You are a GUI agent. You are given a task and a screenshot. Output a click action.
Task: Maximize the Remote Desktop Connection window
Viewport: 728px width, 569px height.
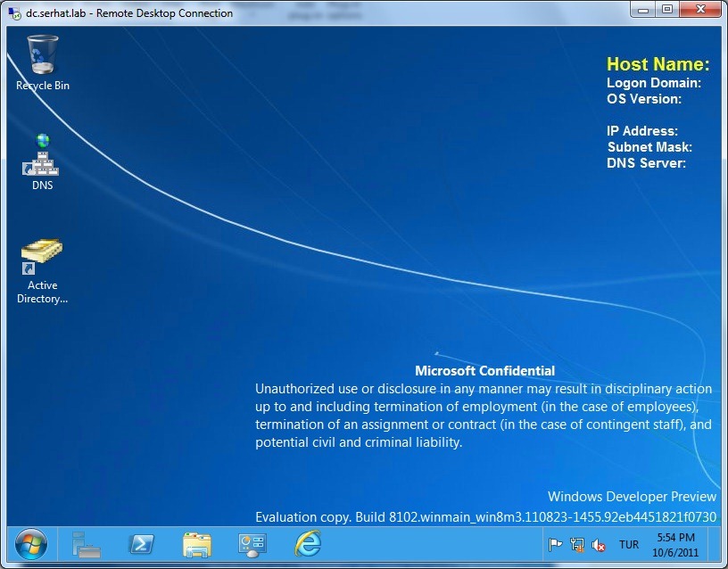(667, 9)
